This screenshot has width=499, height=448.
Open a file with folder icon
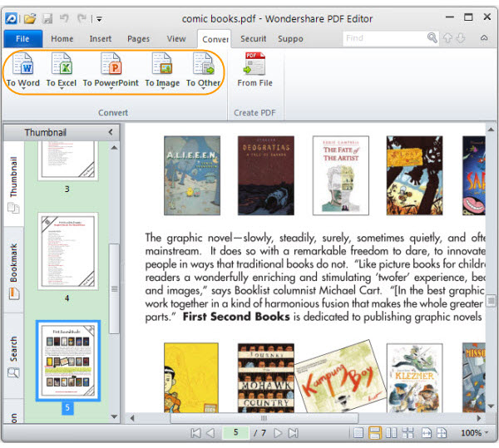coord(30,18)
